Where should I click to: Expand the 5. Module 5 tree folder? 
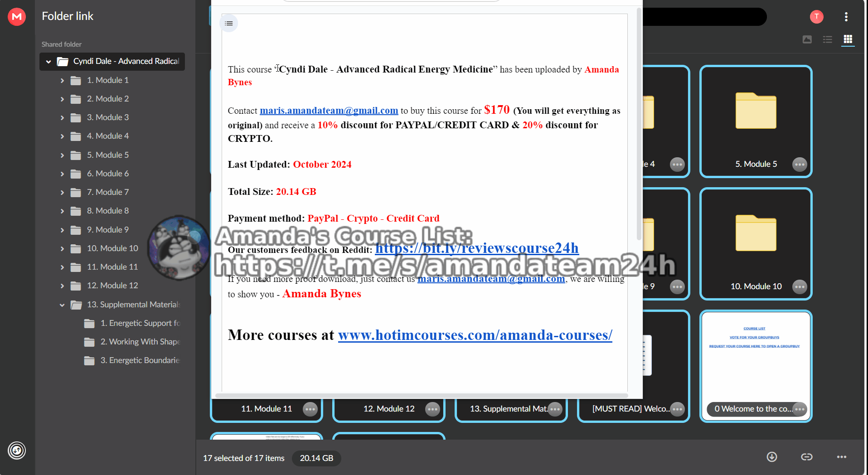tap(62, 155)
